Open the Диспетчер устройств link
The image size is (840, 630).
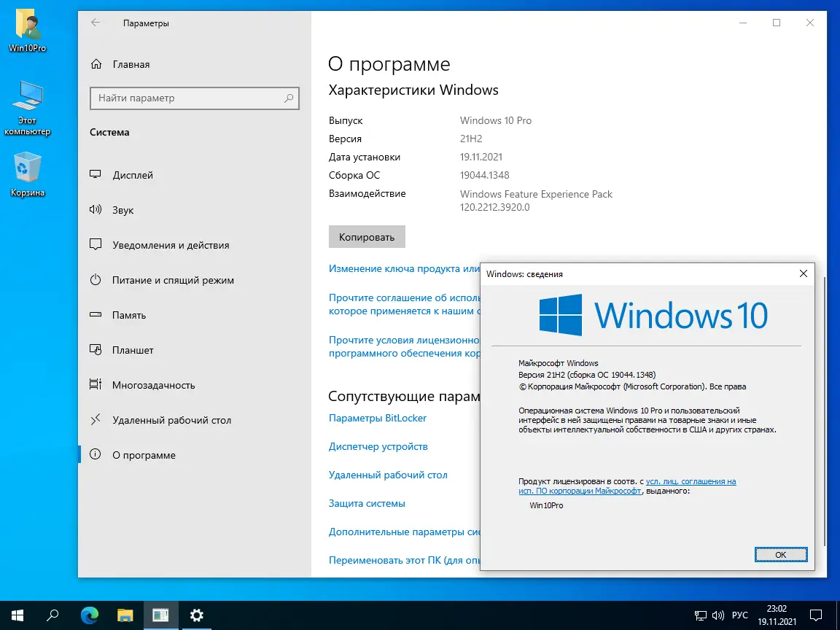(378, 446)
